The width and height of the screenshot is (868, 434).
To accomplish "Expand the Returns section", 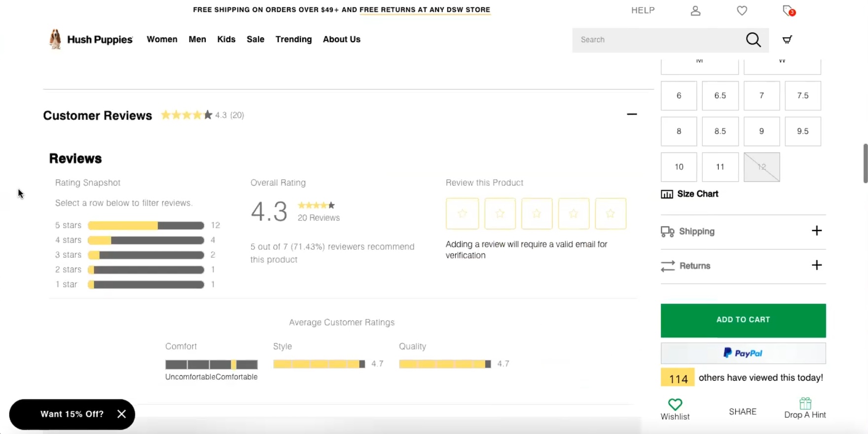I will click(x=816, y=265).
